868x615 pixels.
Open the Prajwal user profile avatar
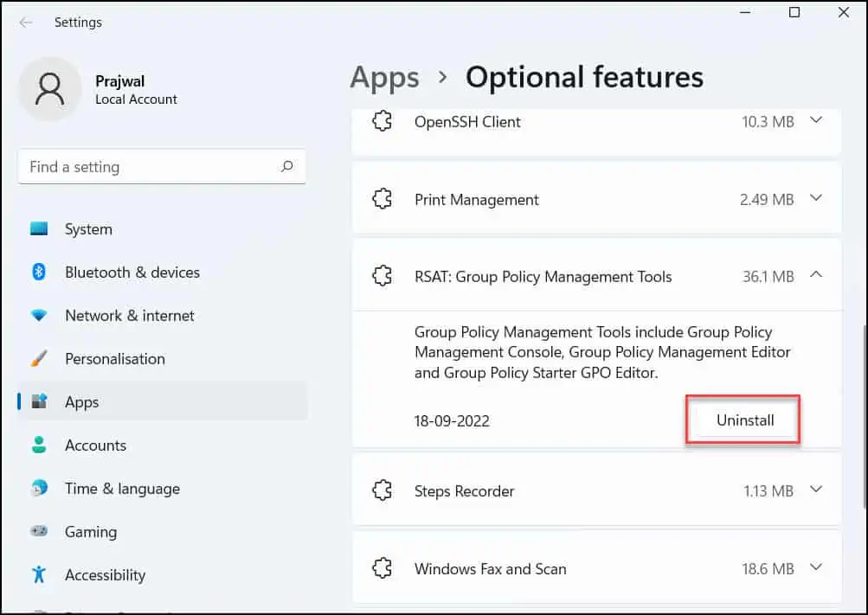pos(50,89)
